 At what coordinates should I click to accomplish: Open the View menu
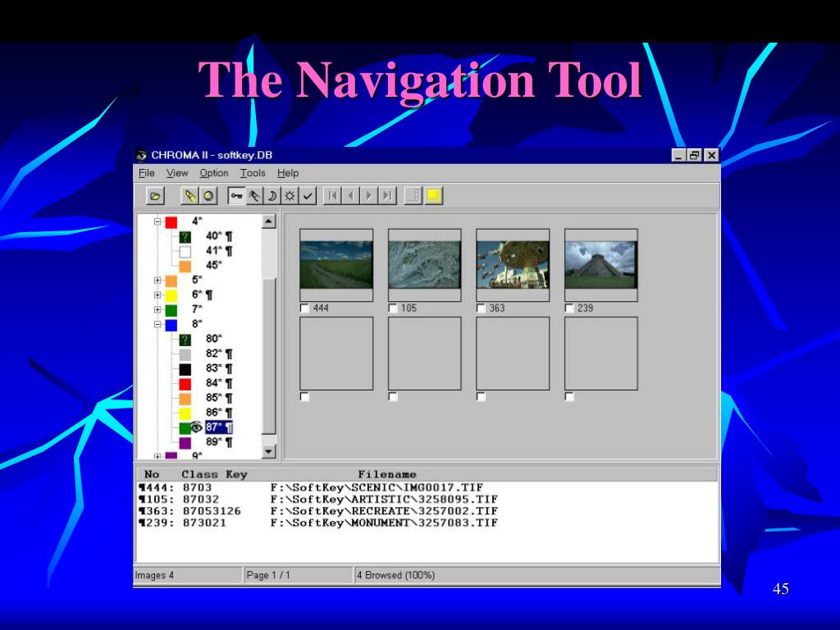point(177,173)
